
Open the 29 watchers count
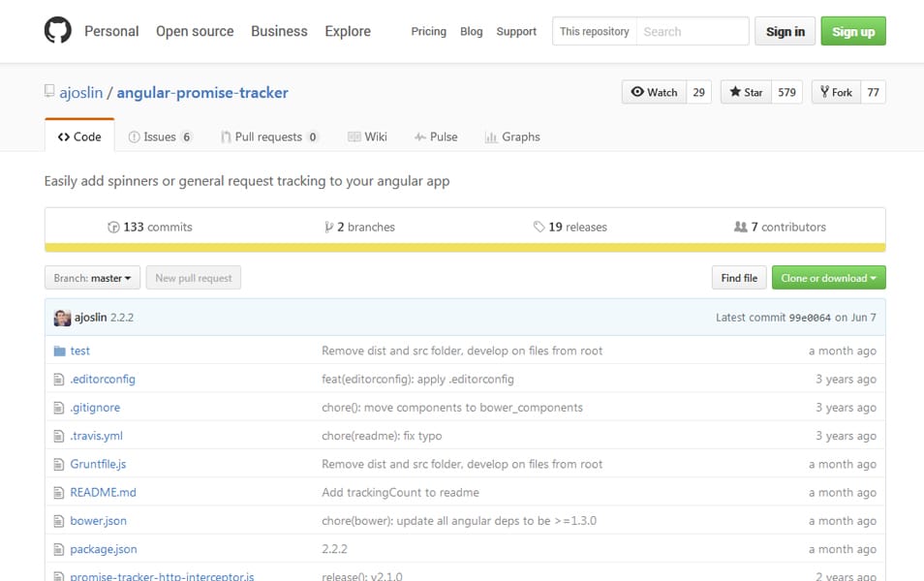click(699, 92)
